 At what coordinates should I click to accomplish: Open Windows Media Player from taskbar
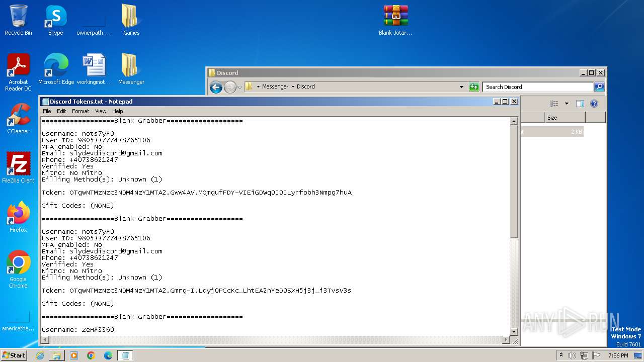point(74,355)
